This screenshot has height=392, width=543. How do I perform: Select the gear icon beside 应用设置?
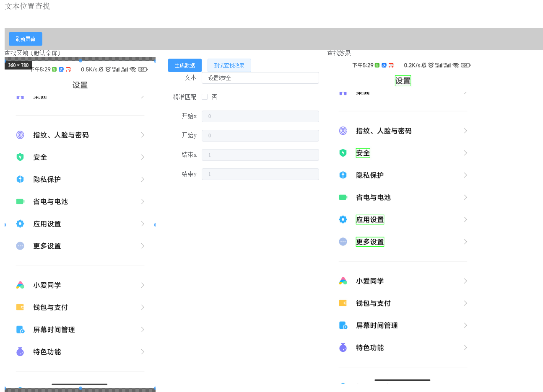(20, 224)
